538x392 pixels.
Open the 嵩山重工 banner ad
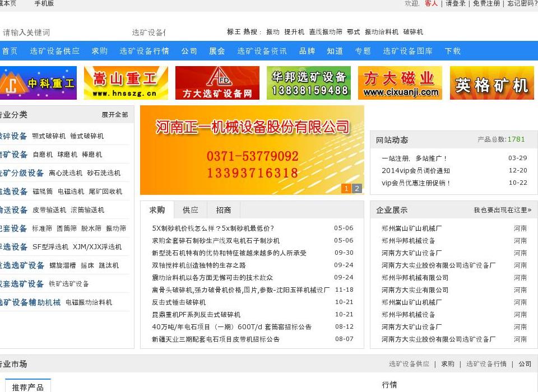[x=126, y=83]
